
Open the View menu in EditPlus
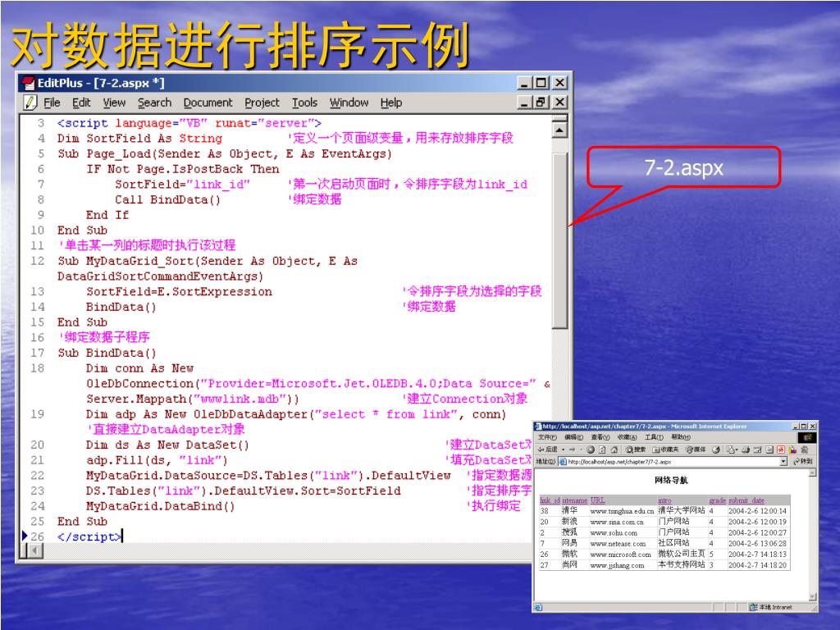[x=114, y=103]
